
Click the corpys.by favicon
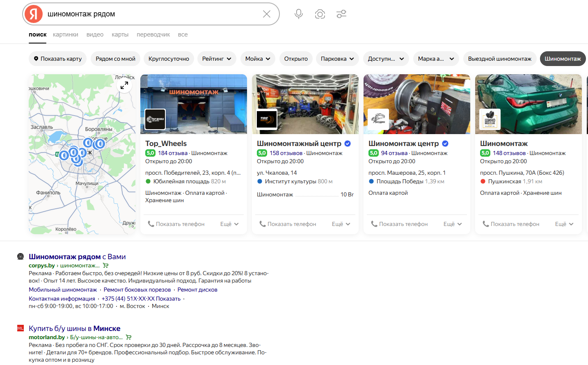click(21, 256)
